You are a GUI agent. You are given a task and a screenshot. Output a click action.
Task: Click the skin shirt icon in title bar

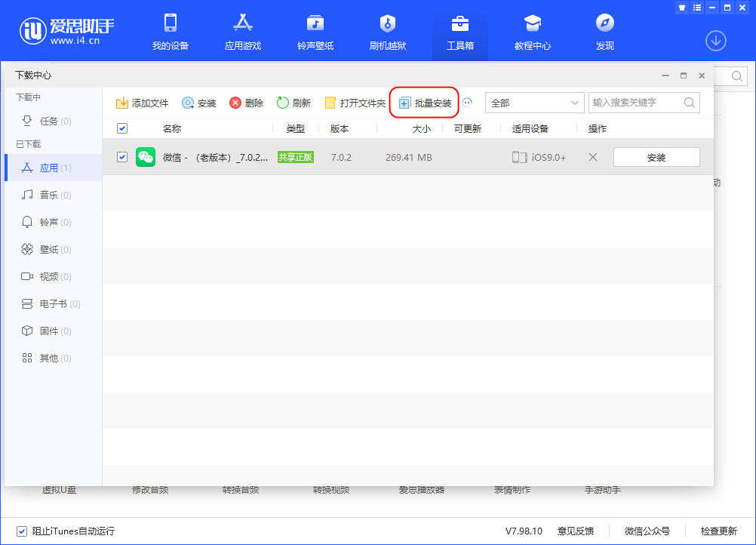(x=682, y=8)
